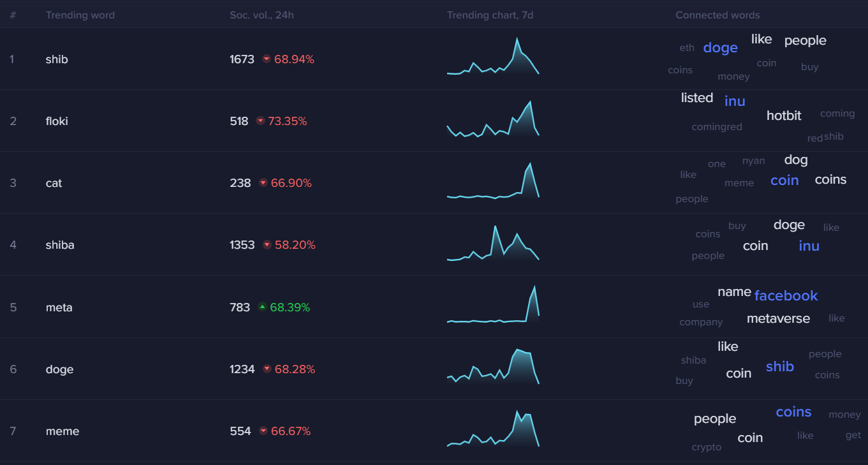Image resolution: width=868 pixels, height=465 pixels.
Task: Click the red decline icon beside 66.67%
Action: 263,431
